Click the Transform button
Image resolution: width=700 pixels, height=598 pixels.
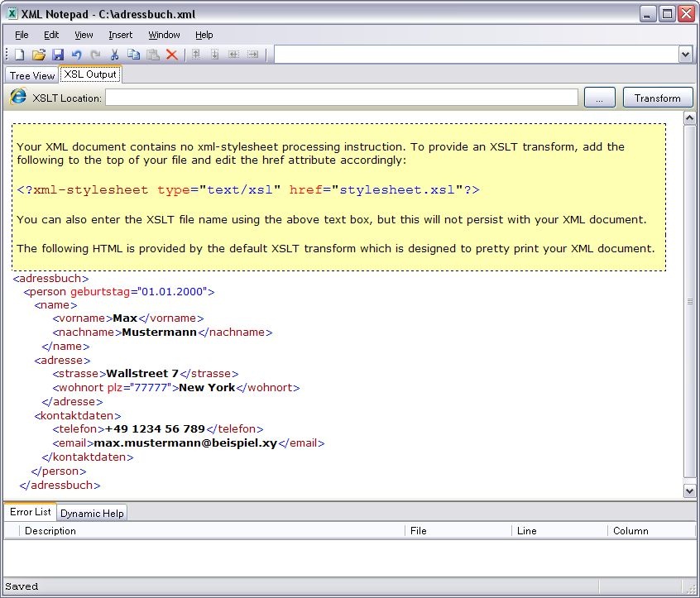click(657, 98)
